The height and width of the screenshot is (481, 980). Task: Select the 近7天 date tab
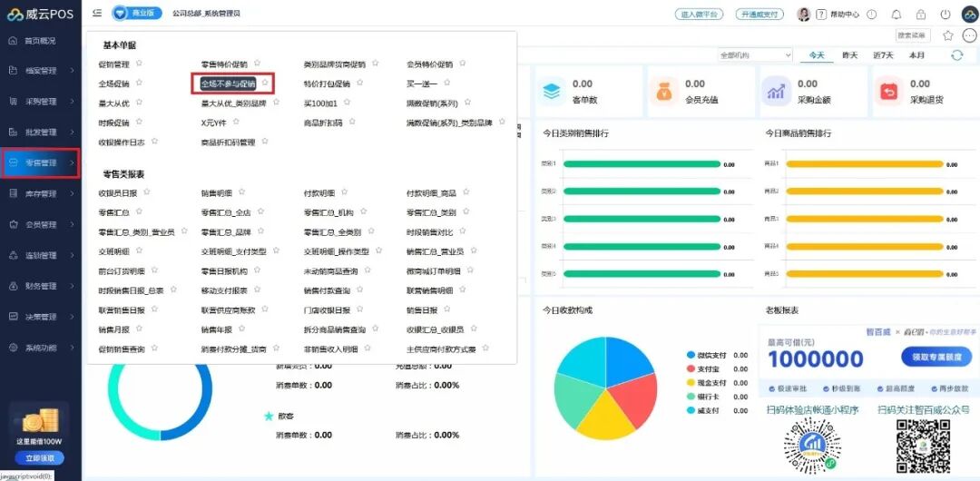pyautogui.click(x=883, y=55)
